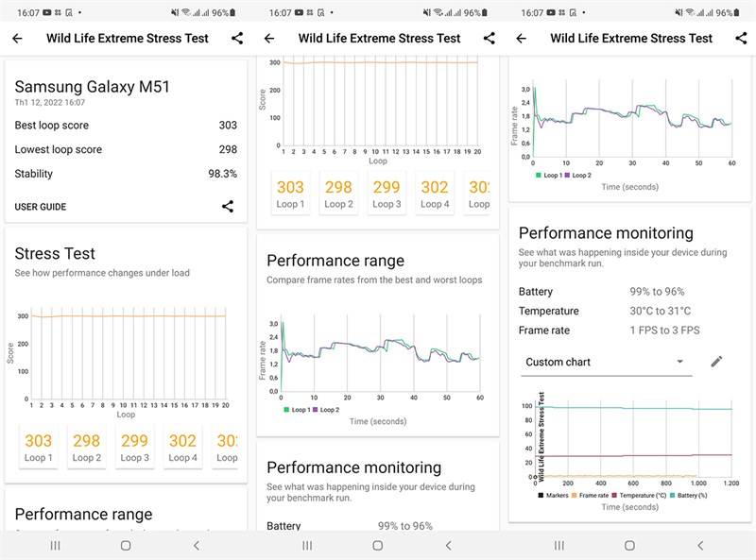The width and height of the screenshot is (756, 560).
Task: Select Loop 4 card scoring 302, left screen
Action: (182, 447)
